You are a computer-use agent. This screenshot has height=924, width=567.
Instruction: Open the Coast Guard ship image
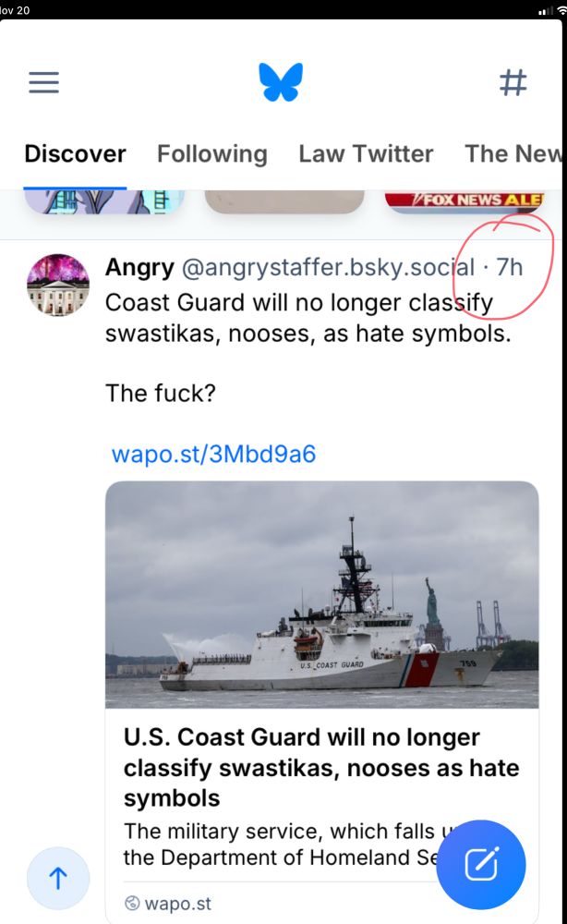(x=322, y=594)
